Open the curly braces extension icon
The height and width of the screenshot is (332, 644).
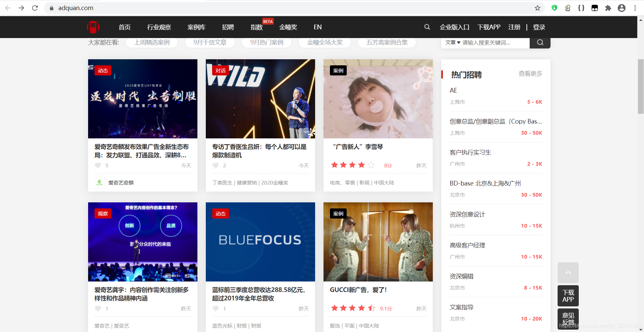tap(581, 8)
